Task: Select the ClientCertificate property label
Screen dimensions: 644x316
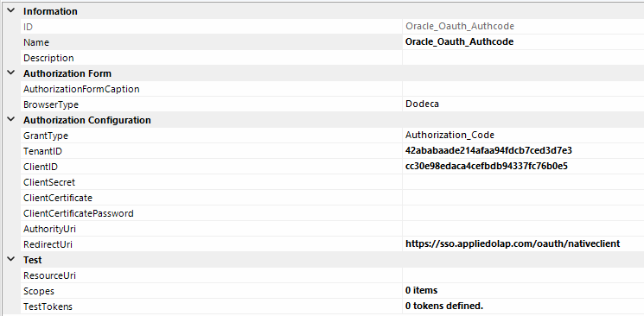Action: tap(58, 198)
